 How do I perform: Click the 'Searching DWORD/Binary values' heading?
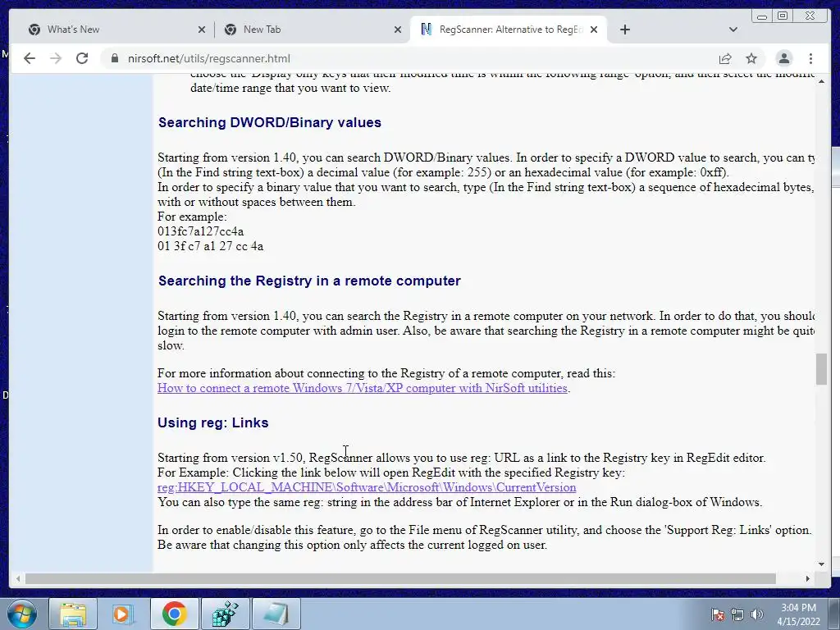[x=270, y=123]
